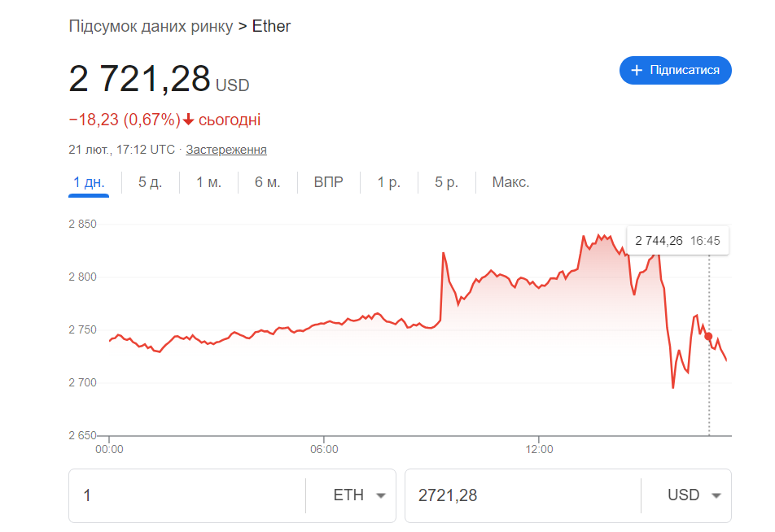Viewport: 775px width, 532px height.
Task: Switch to the 1 м. range tab
Action: tap(208, 182)
